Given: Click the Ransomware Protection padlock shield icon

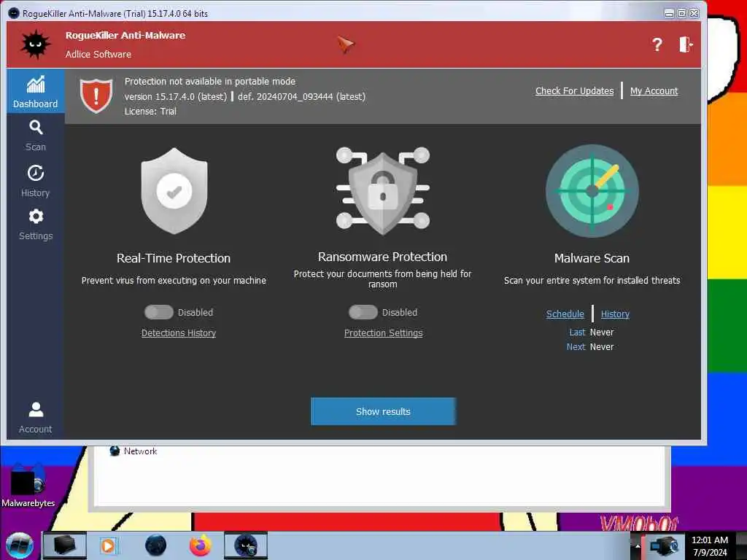Looking at the screenshot, I should click(x=382, y=191).
